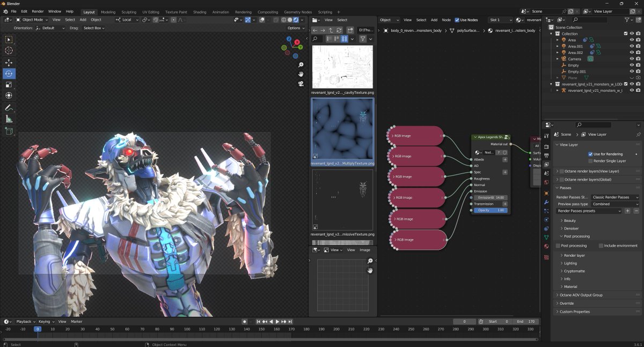
Task: Jump to timeline end frame
Action: click(x=290, y=322)
